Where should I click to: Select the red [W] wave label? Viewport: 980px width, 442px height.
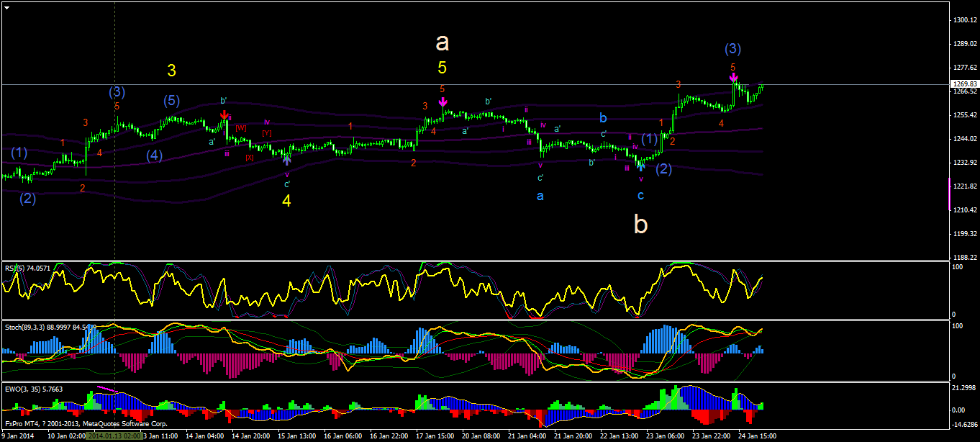pyautogui.click(x=240, y=127)
